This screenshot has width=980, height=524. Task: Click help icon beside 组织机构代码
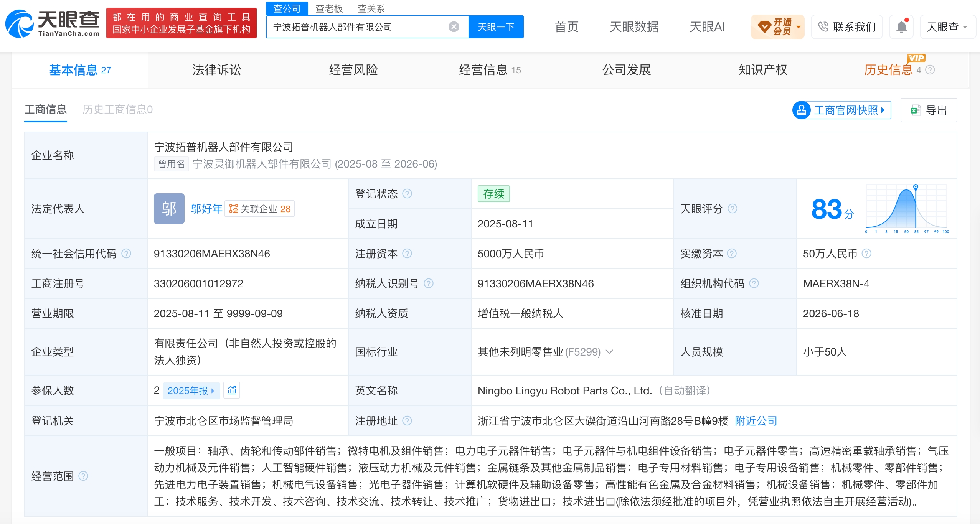click(x=754, y=283)
